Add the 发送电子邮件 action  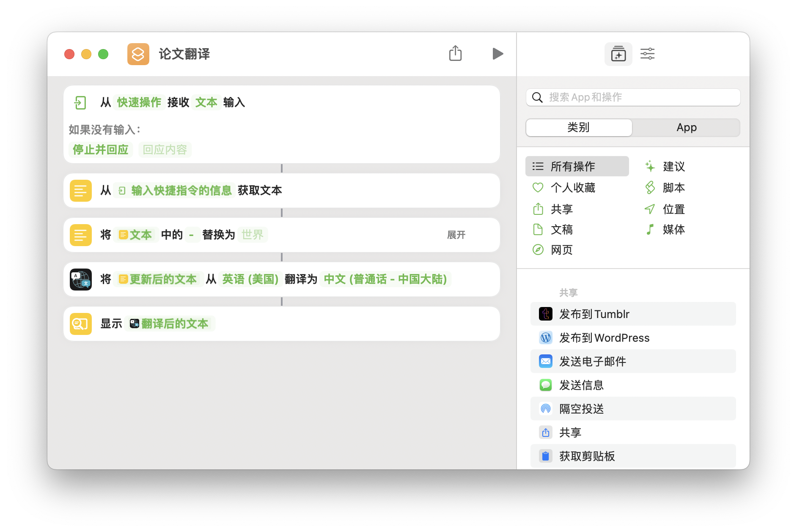[633, 361]
